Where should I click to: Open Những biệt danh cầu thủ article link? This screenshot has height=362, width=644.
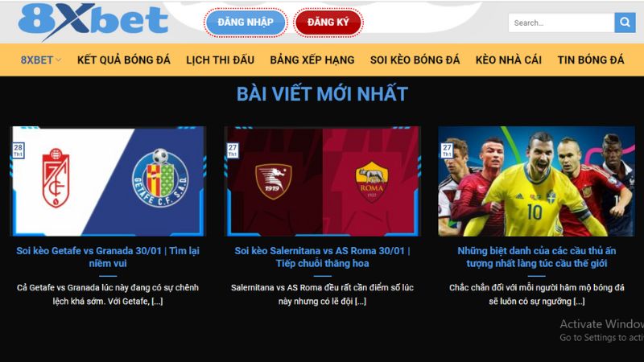[x=536, y=257]
